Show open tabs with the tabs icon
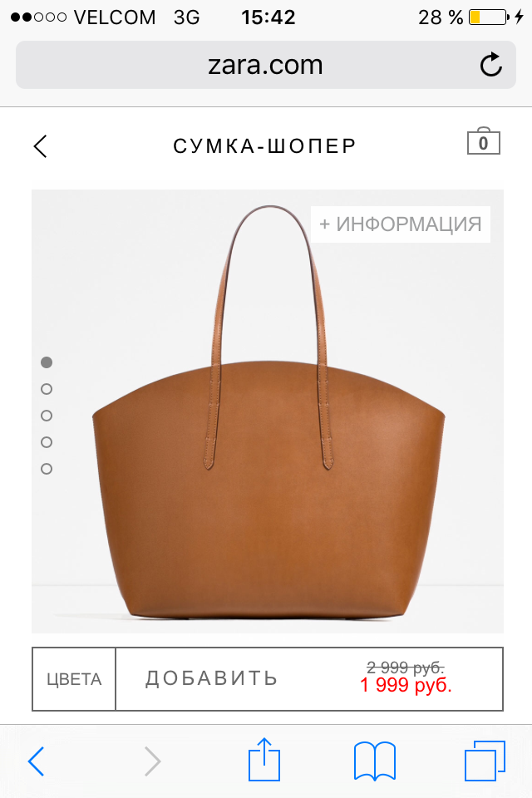 tap(485, 761)
